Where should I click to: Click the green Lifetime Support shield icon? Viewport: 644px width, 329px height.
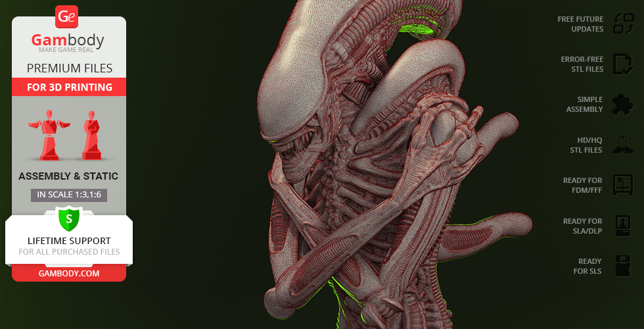tap(68, 218)
